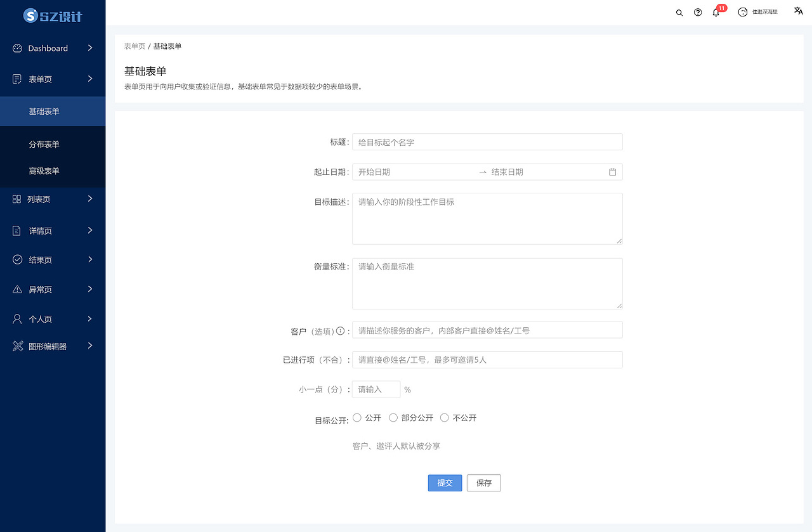Click the notification bell icon
812x532 pixels.
(716, 13)
